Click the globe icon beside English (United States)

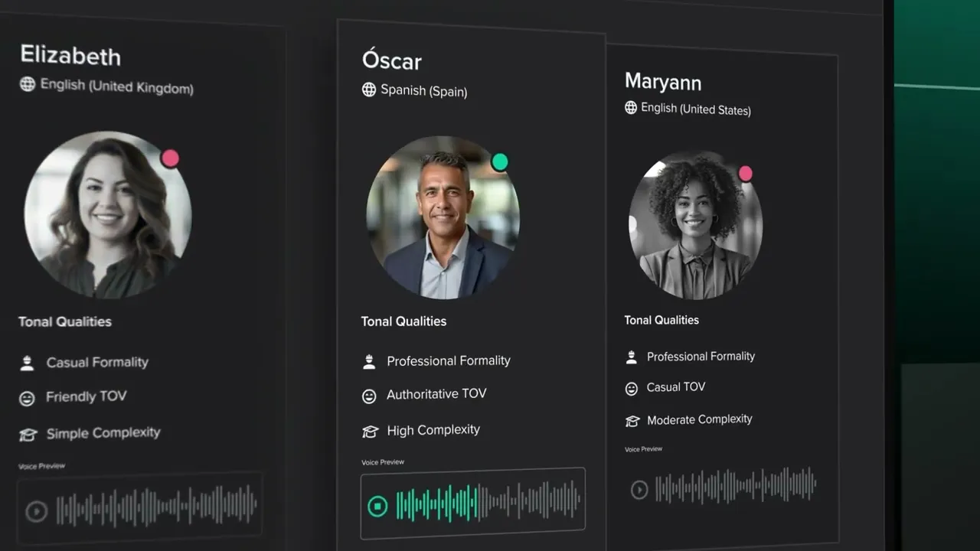(x=631, y=107)
